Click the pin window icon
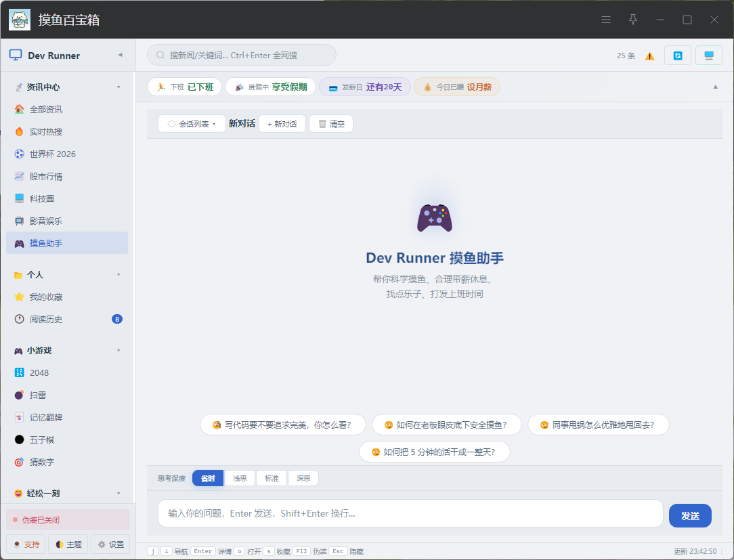The width and height of the screenshot is (734, 560). tap(633, 20)
